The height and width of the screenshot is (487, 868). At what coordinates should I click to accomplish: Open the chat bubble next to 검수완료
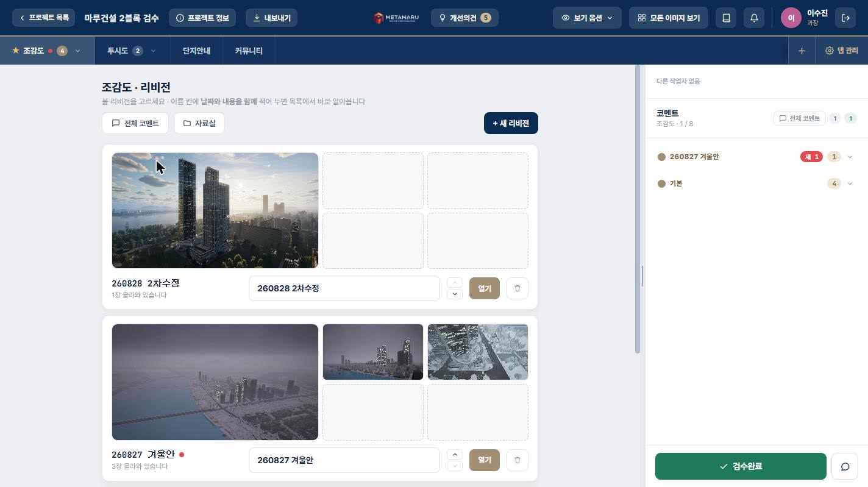pyautogui.click(x=845, y=466)
